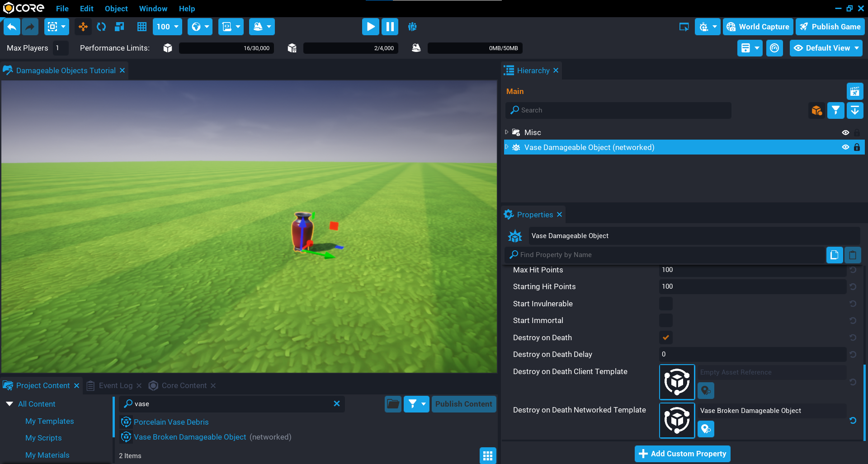Expand the Misc folder in Hierarchy
This screenshot has height=464, width=868.
pos(507,132)
